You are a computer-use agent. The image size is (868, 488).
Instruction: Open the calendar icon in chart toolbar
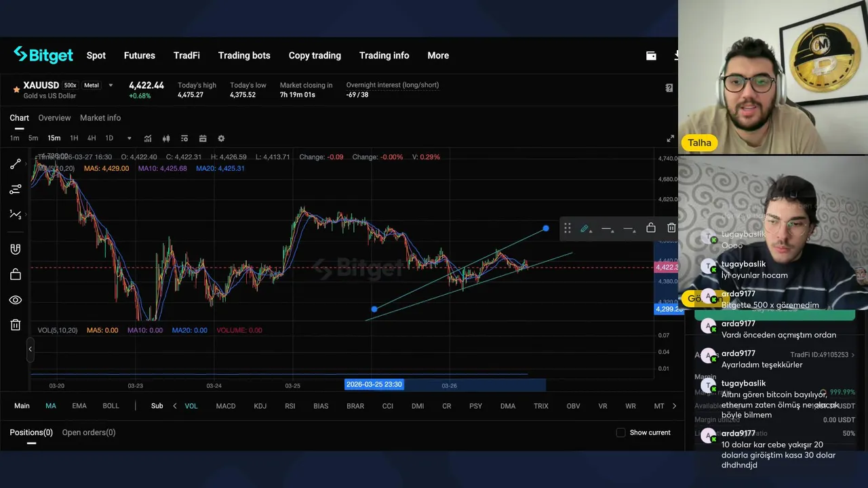(203, 138)
